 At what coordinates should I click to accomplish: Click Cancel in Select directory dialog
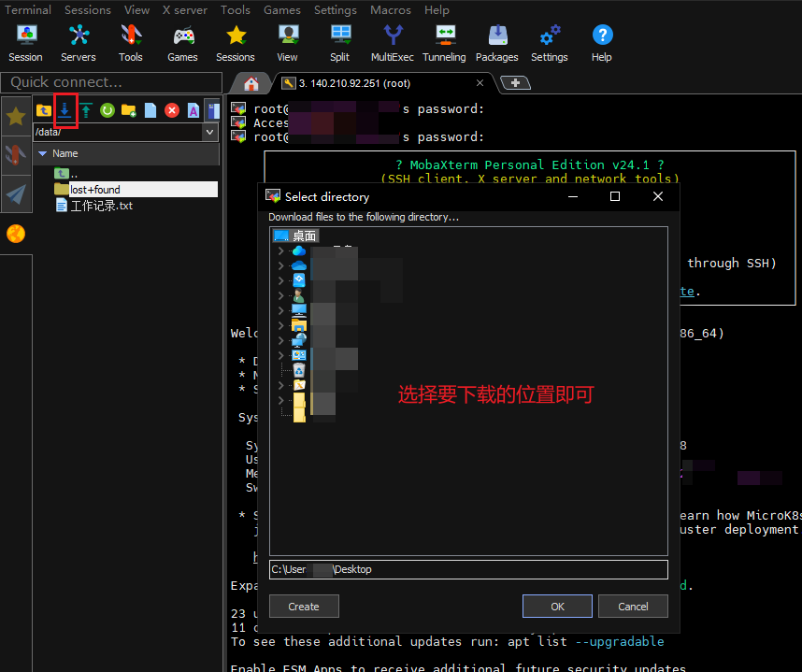coord(633,607)
